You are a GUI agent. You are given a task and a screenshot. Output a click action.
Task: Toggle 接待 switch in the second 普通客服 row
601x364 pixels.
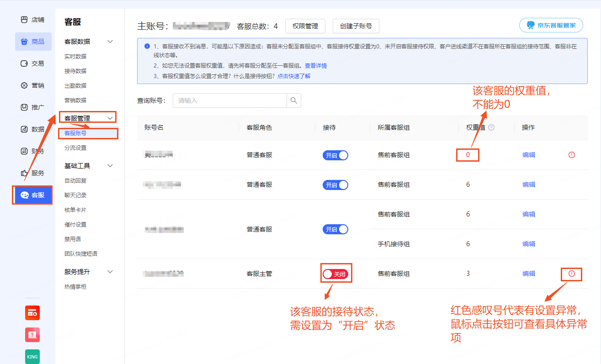coord(335,185)
